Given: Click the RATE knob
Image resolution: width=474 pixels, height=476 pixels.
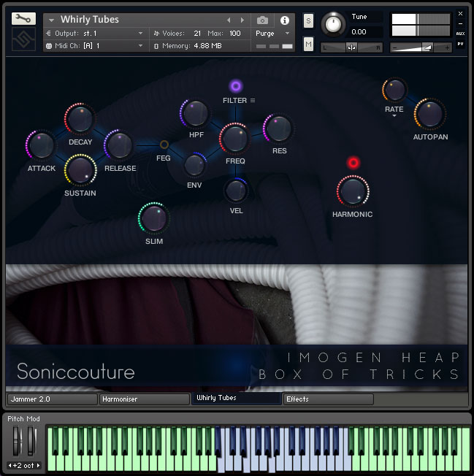Looking at the screenshot, I should tap(394, 91).
